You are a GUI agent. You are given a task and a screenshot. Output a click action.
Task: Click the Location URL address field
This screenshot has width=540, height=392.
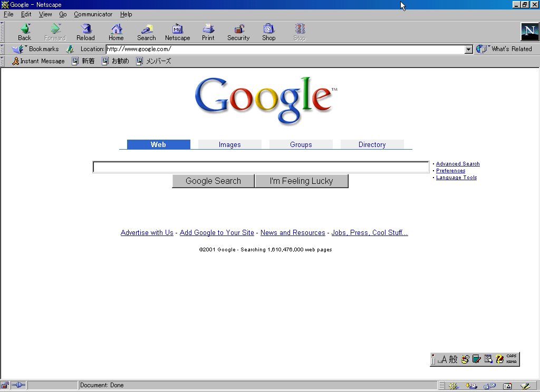(x=285, y=50)
